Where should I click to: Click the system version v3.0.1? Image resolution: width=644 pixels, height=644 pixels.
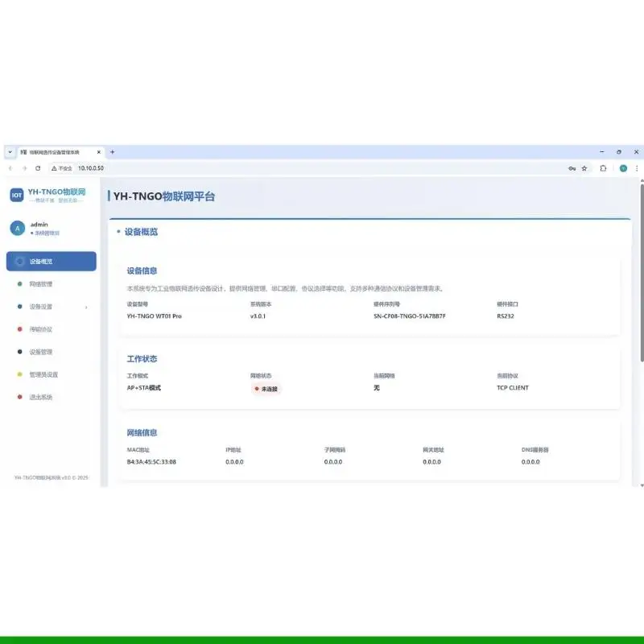tap(258, 316)
